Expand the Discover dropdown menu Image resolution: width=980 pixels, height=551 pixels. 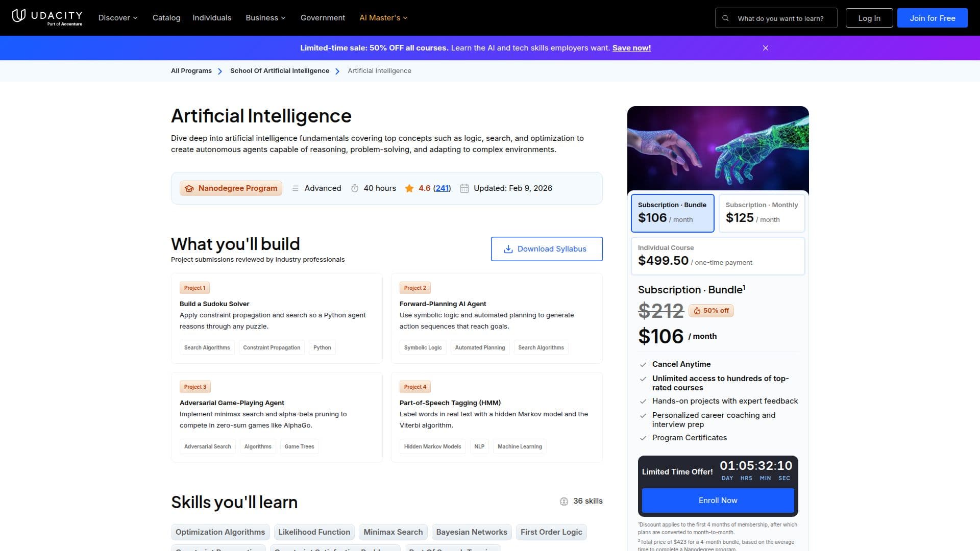(118, 18)
